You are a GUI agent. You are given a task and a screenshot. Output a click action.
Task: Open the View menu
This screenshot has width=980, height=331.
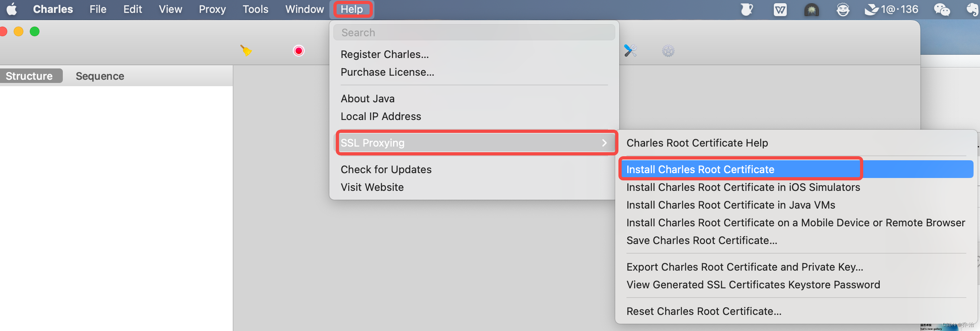click(170, 9)
